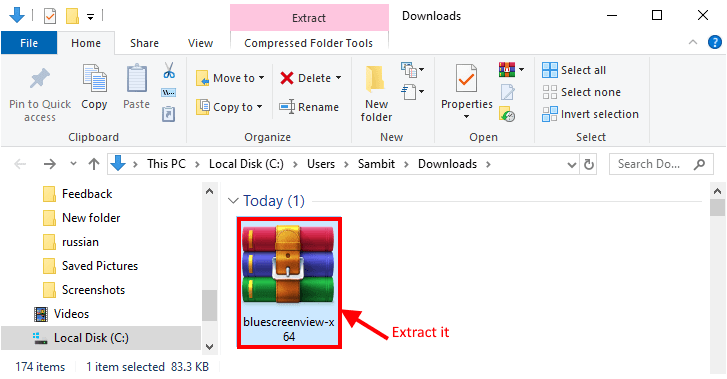Click the search magnifier icon
This screenshot has width=727, height=379.
pyautogui.click(x=699, y=164)
